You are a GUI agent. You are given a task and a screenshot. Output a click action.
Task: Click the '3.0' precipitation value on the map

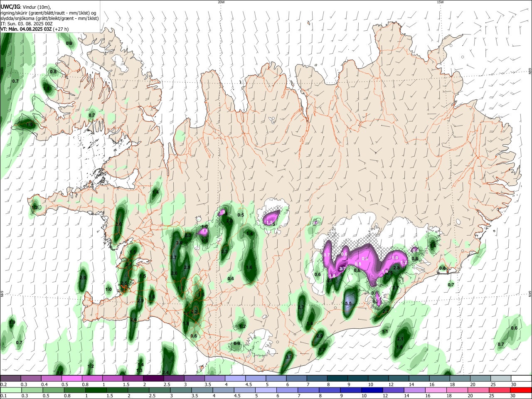click(x=179, y=242)
